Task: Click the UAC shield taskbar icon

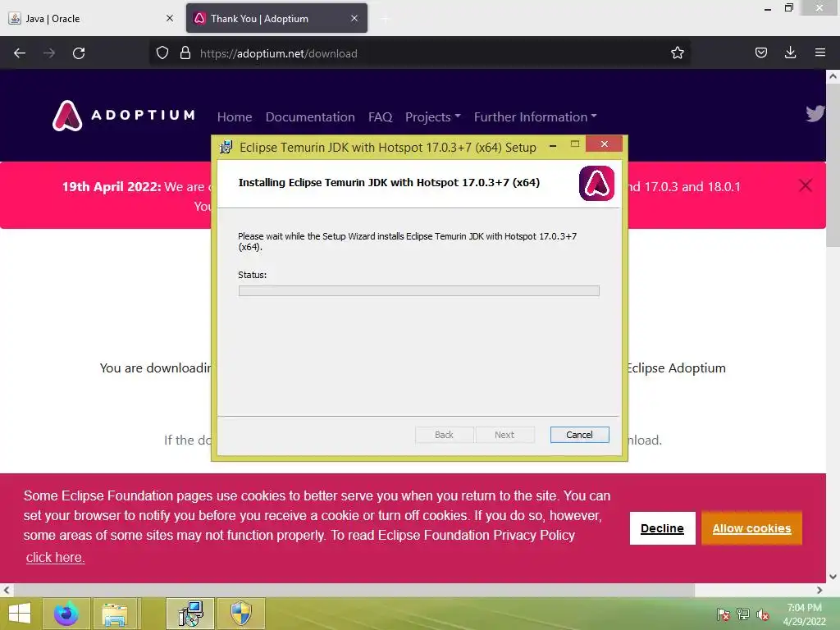Action: coord(241,614)
